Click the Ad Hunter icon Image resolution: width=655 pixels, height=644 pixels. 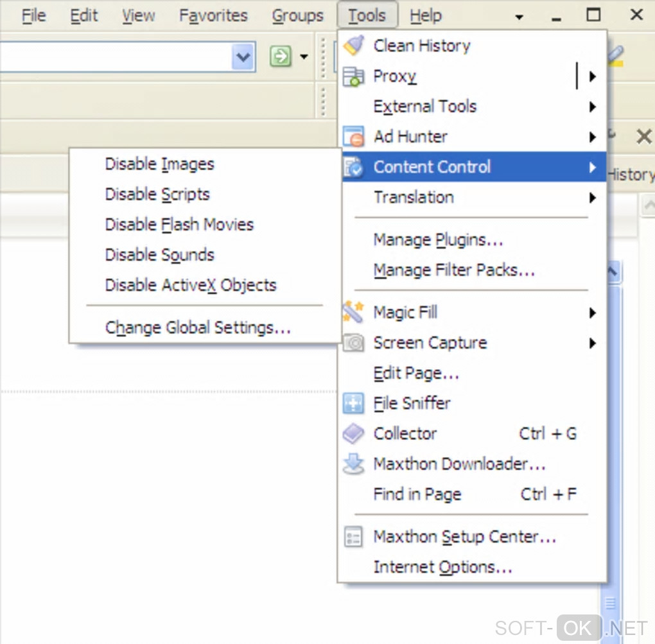(x=353, y=137)
